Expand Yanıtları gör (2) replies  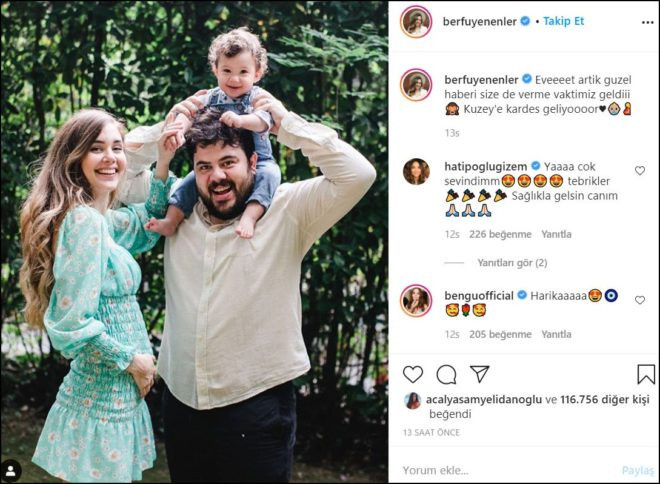point(512,263)
